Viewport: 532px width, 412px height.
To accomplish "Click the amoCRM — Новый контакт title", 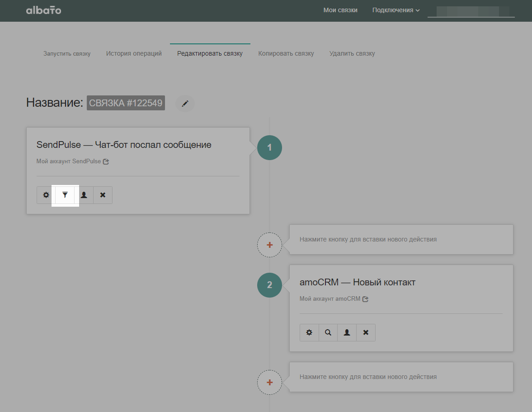I will [x=357, y=282].
